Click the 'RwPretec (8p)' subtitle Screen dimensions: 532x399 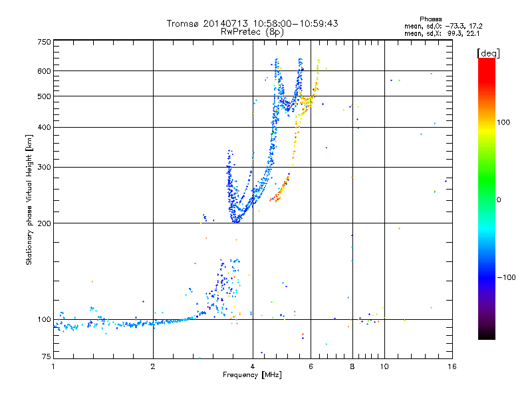click(252, 32)
